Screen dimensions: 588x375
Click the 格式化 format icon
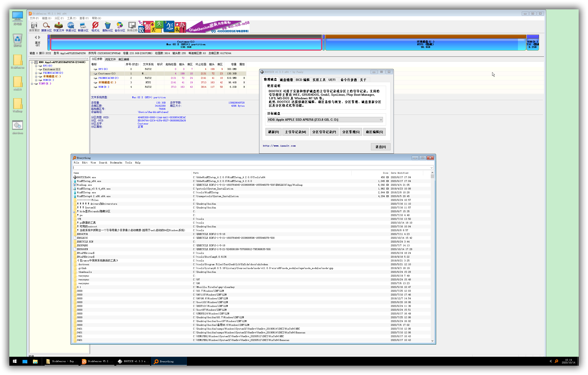click(x=95, y=27)
